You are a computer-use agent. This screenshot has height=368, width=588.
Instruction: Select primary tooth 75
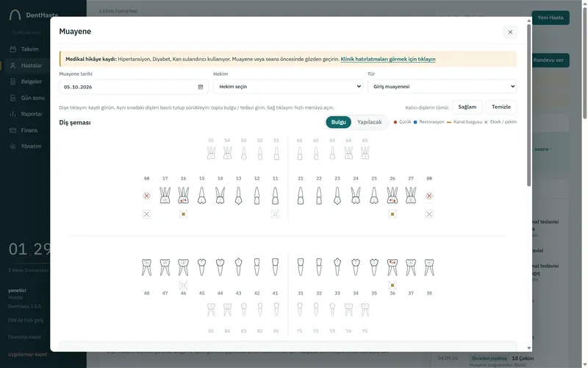coord(365,310)
